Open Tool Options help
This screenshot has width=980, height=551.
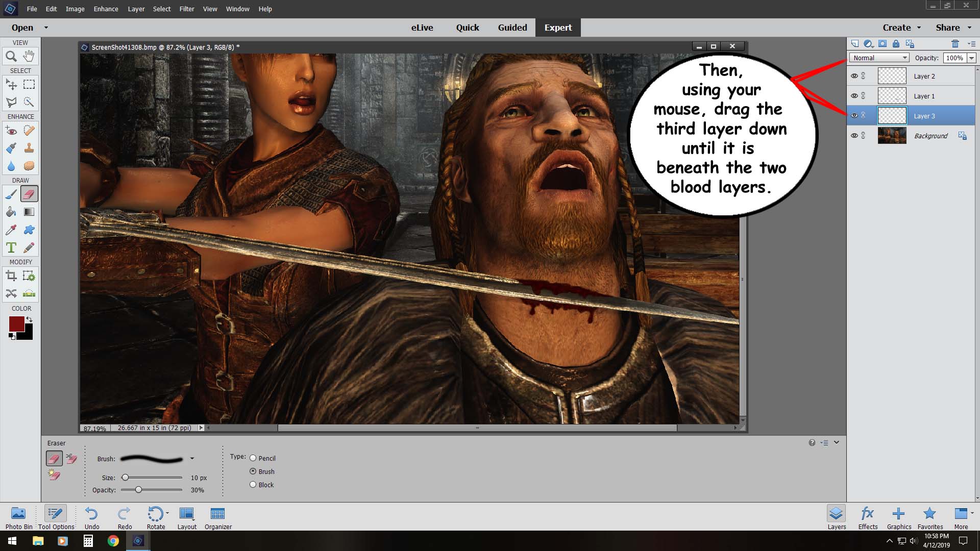[x=812, y=442]
